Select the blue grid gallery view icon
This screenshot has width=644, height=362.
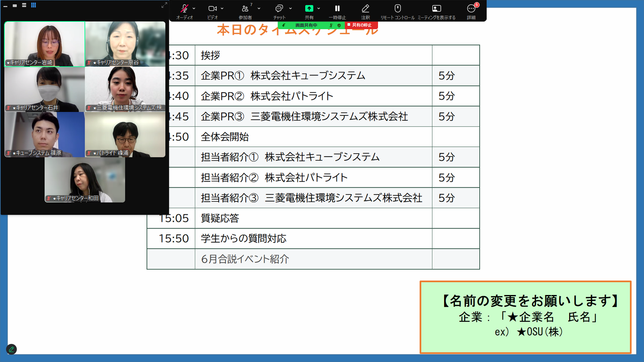click(34, 5)
